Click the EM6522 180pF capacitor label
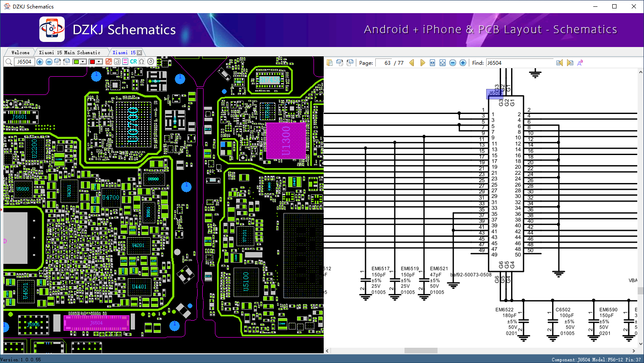 (x=504, y=310)
